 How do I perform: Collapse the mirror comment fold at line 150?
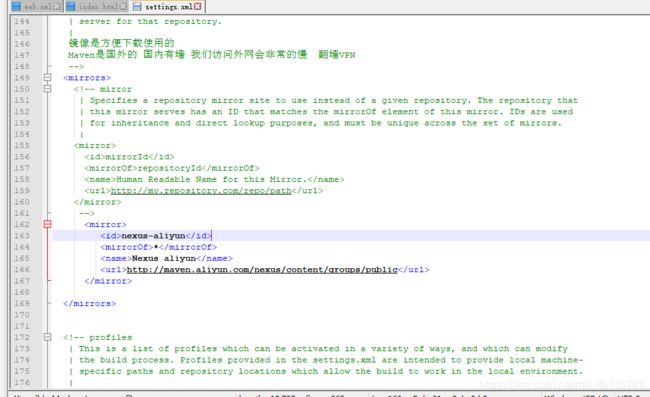[x=48, y=89]
